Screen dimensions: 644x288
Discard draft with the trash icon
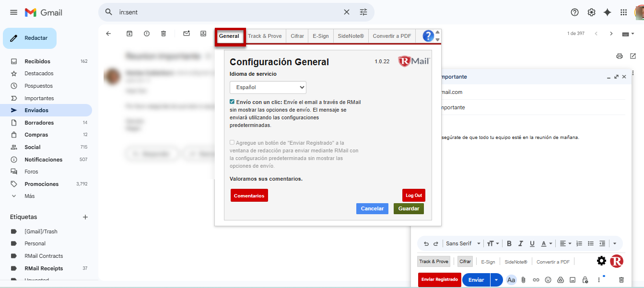621,280
